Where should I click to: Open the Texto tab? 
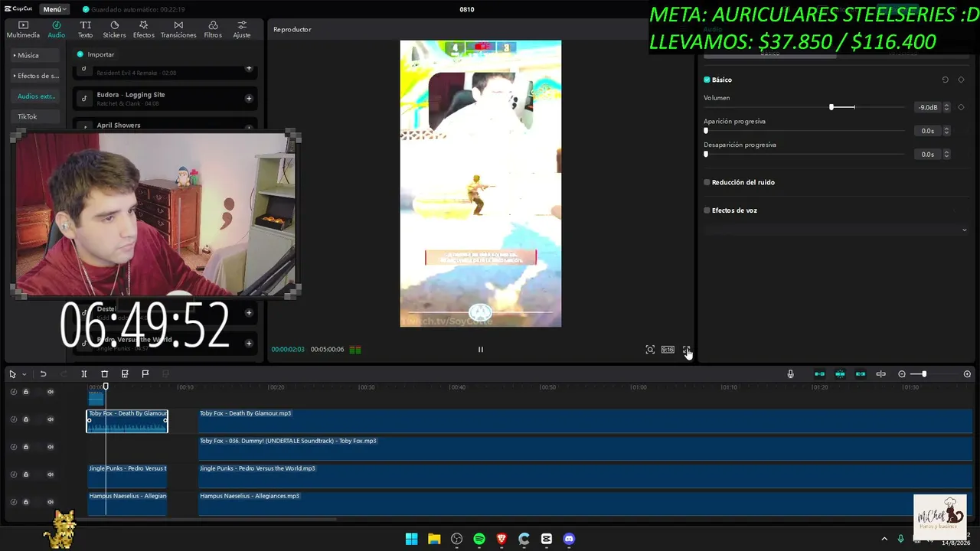[x=85, y=30]
